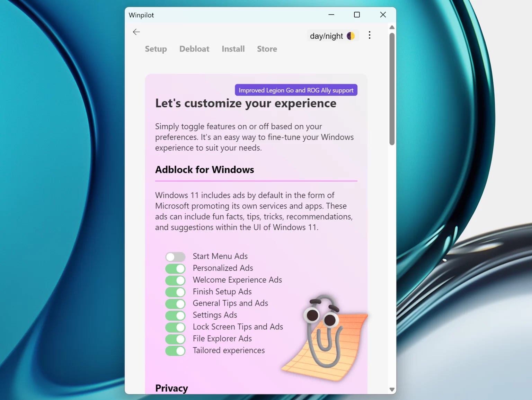Click the Lock Screen Tips and Ads label
This screenshot has width=532, height=400.
(238, 327)
